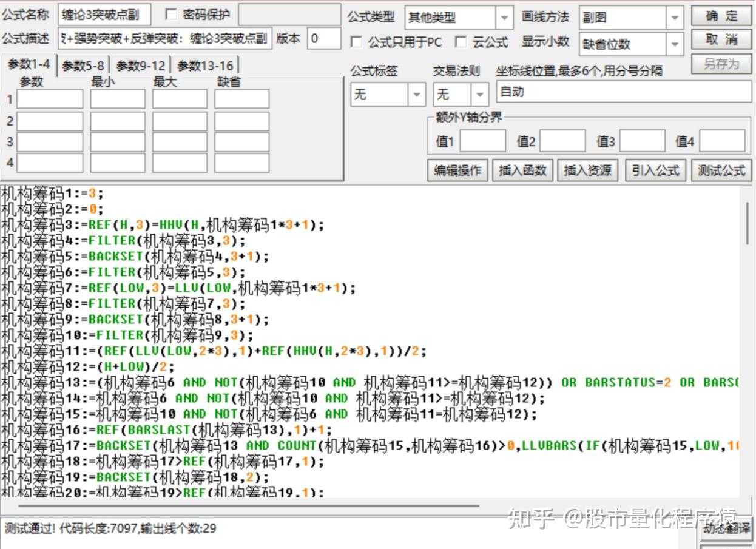This screenshot has height=549, width=756.
Task: Click the 版本 number field
Action: pos(324,39)
